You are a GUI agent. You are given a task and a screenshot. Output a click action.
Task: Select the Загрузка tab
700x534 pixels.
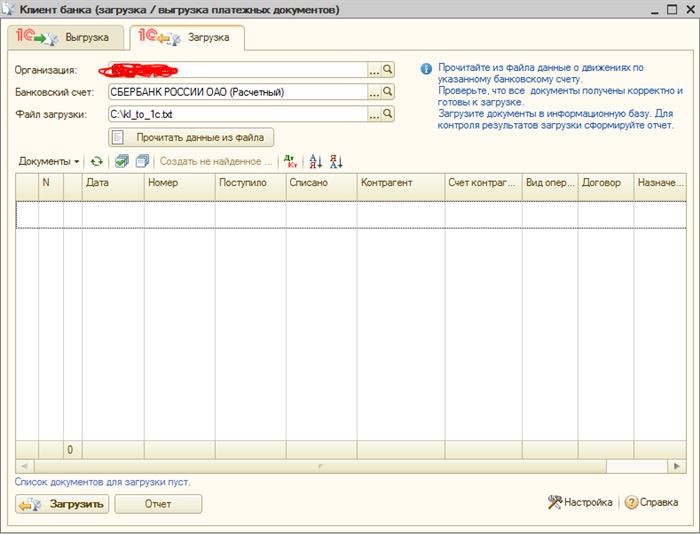[187, 38]
